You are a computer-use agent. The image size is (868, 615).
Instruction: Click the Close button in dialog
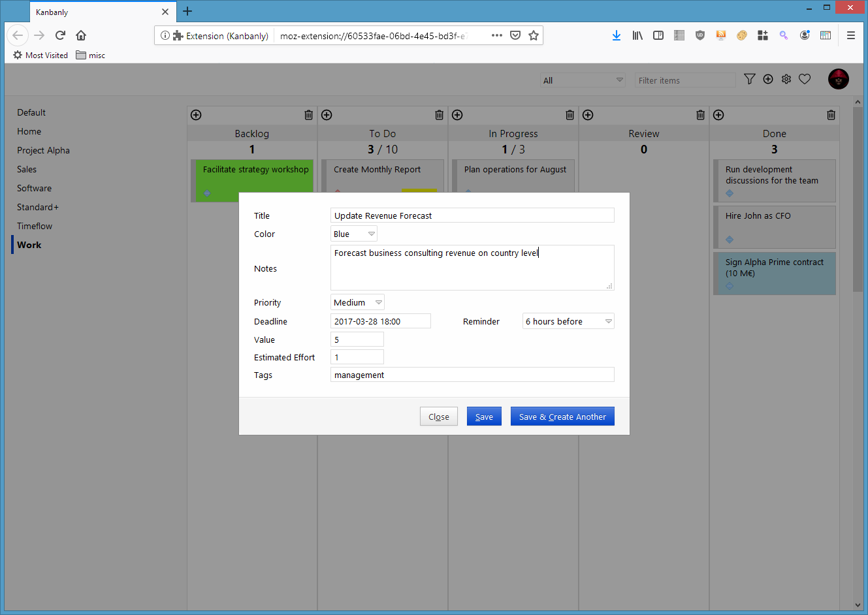click(x=439, y=417)
